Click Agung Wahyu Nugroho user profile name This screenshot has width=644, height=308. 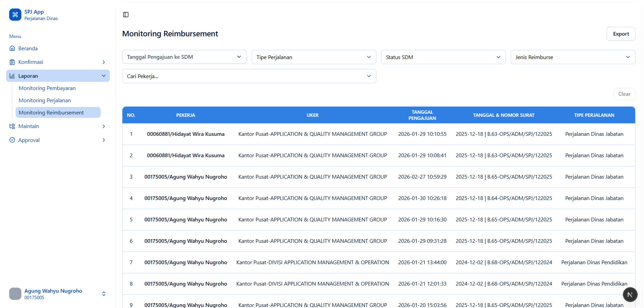point(53,291)
